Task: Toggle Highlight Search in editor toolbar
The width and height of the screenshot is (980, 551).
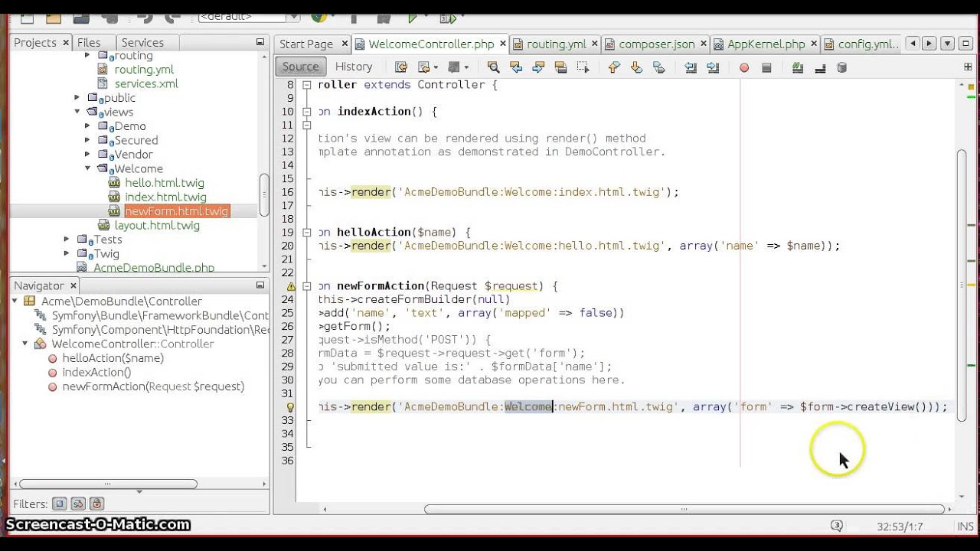Action: (560, 67)
